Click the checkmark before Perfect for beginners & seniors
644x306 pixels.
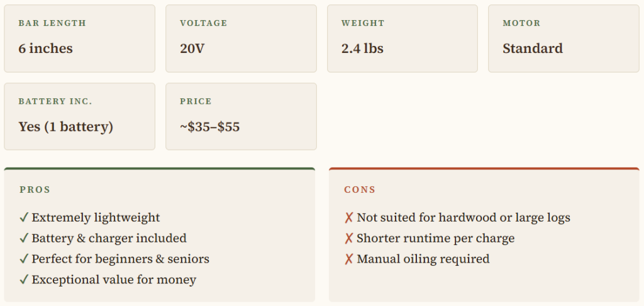(x=24, y=259)
